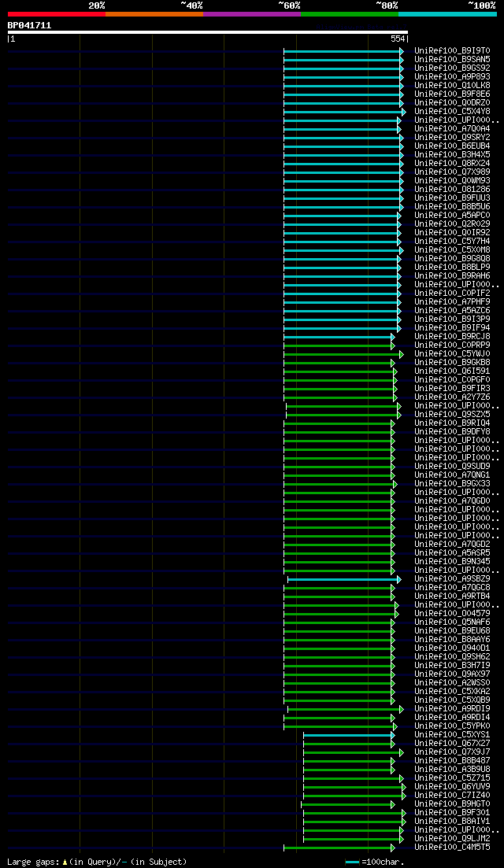Select the UniRef100_B9GX33 label

click(452, 483)
